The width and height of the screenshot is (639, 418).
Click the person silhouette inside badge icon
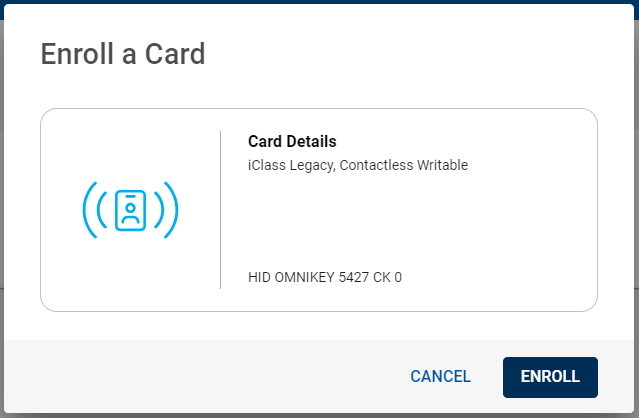tap(130, 213)
